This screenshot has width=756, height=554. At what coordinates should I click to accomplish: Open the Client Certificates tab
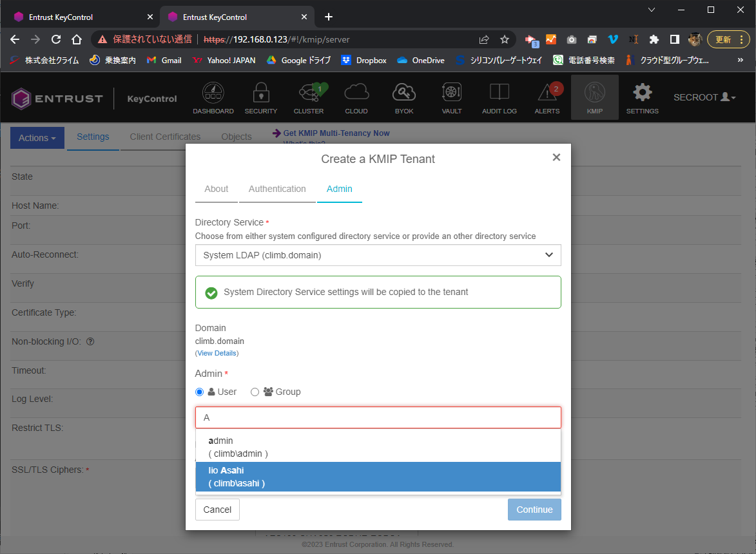[x=165, y=137]
